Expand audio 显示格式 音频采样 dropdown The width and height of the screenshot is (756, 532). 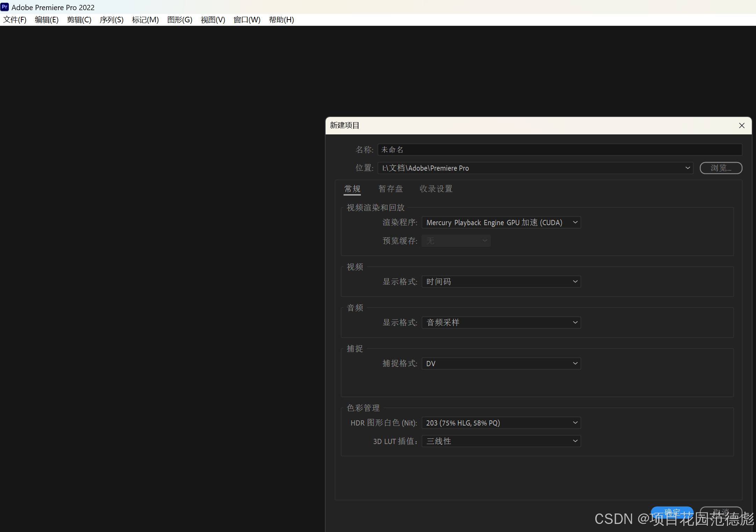[x=501, y=323]
